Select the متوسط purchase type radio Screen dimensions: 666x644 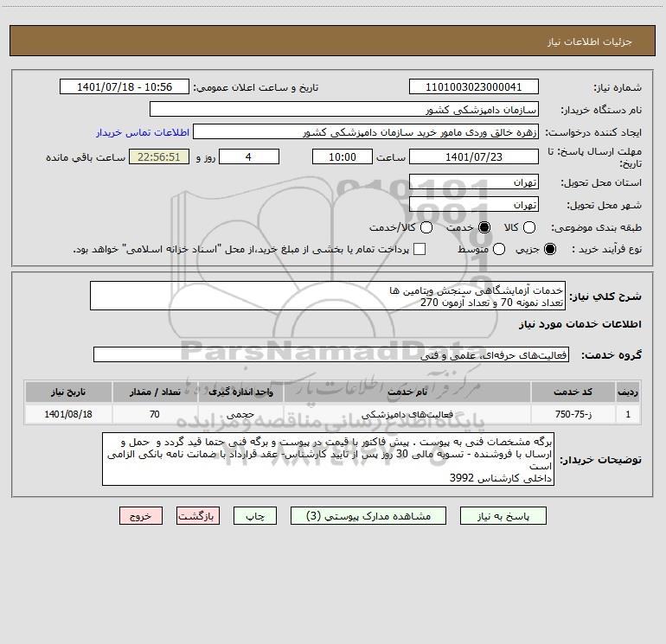point(499,249)
